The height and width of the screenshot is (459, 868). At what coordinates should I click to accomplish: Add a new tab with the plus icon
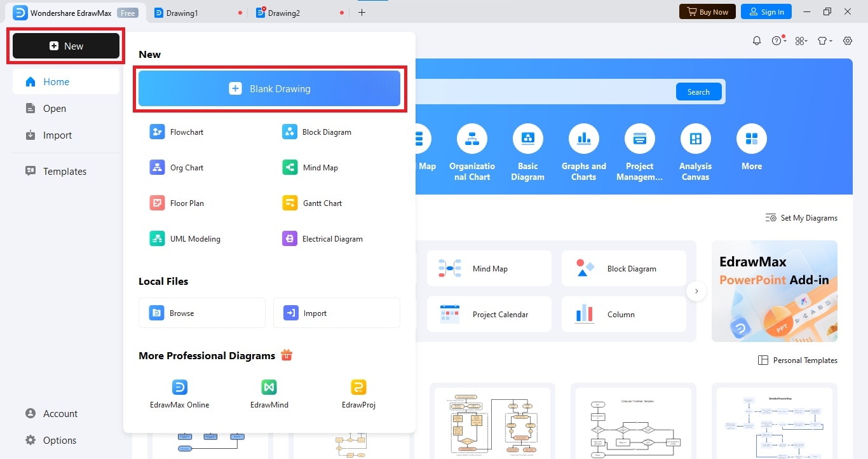[362, 12]
